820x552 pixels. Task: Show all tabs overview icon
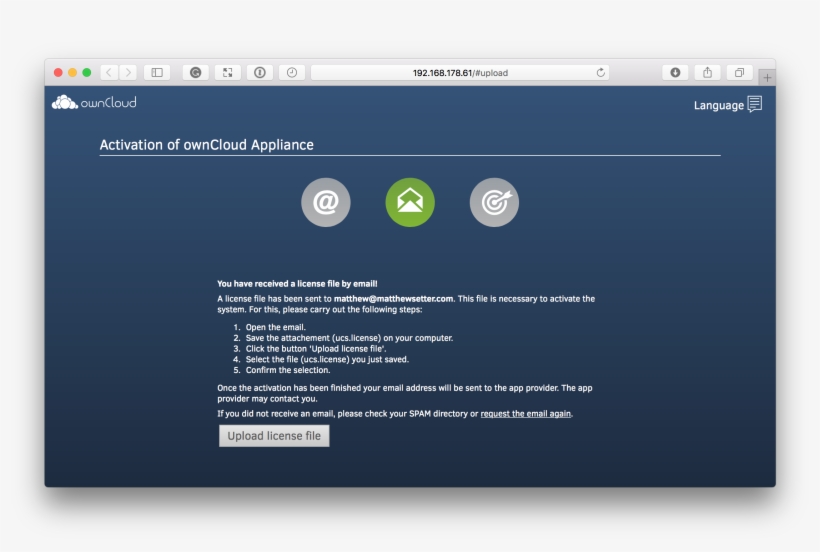(x=739, y=73)
